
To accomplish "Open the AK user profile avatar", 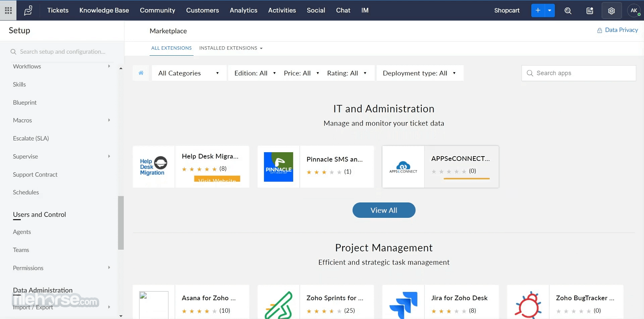I will 634,11.
